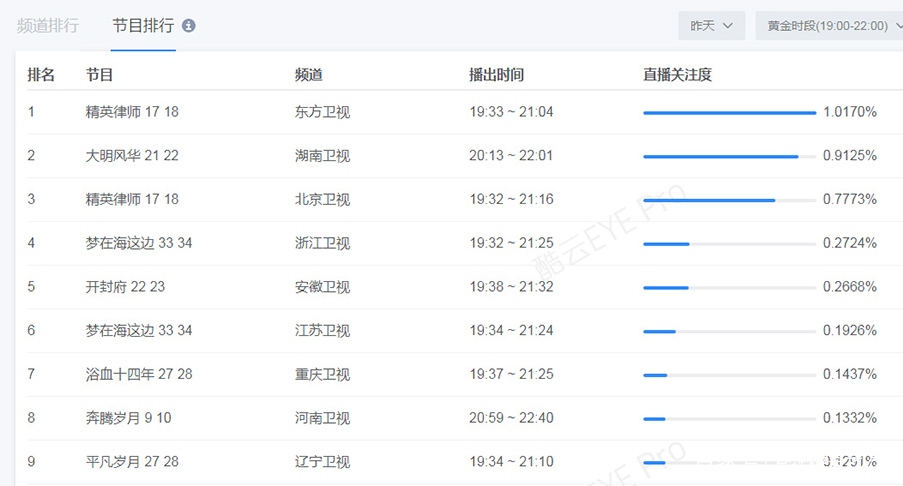903x486 pixels.
Task: Click the 0.2668% attention value
Action: point(849,287)
